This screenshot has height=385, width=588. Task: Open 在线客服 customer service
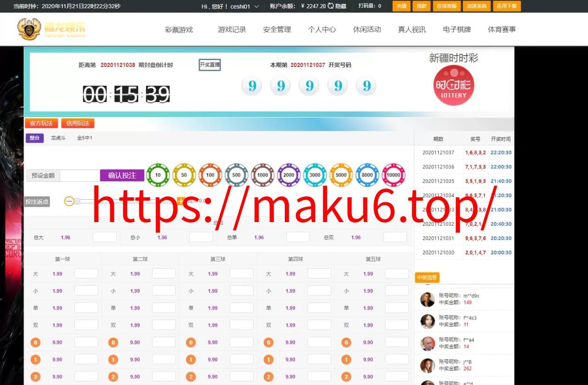[x=447, y=6]
